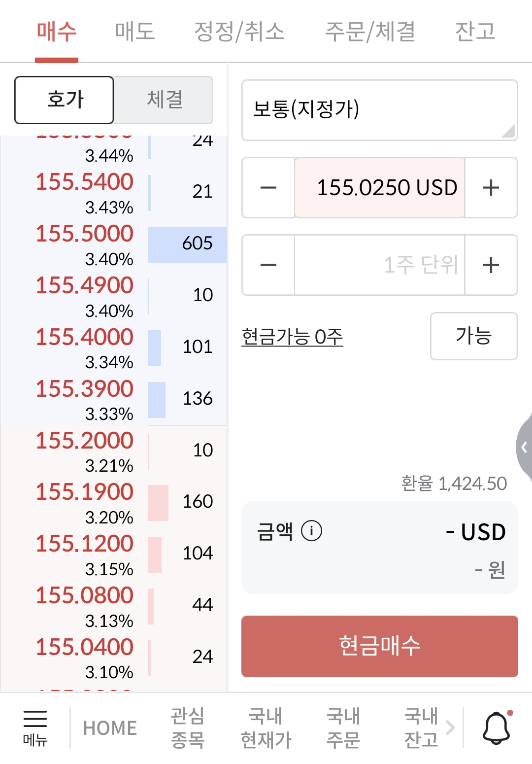Tap the 현금매수 buy button
The image size is (532, 764).
tap(380, 646)
